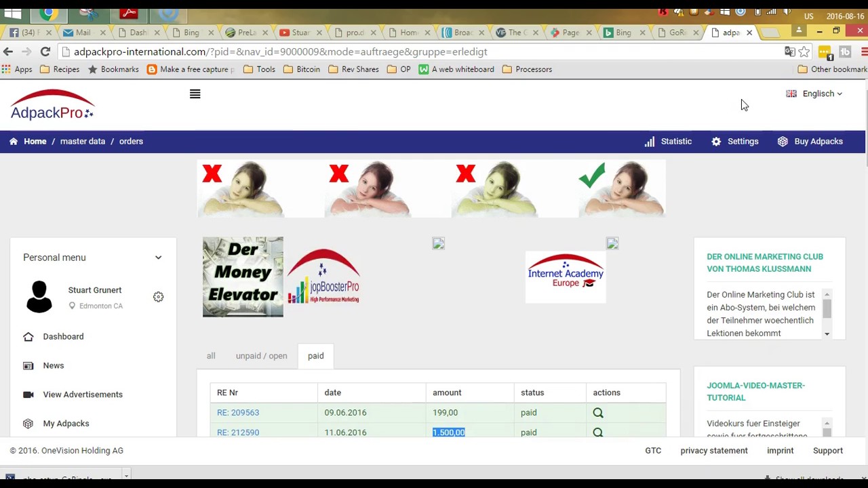The image size is (868, 488).
Task: Click the TopBoosterPro banner
Action: click(323, 277)
